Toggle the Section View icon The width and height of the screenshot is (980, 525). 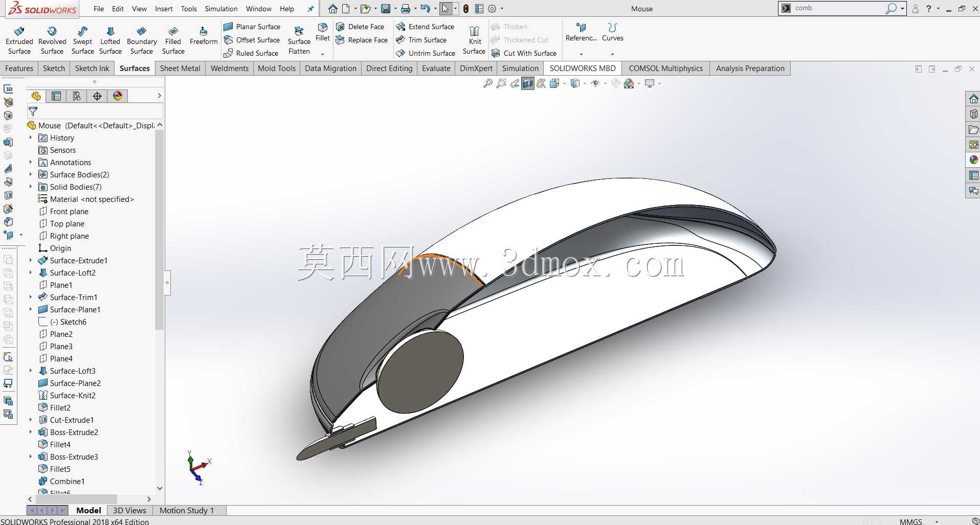[528, 83]
